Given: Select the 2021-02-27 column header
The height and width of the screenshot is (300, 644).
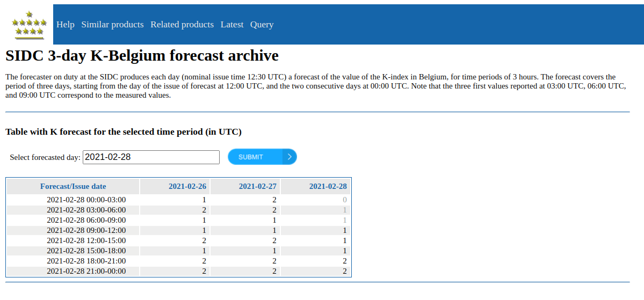Looking at the screenshot, I should point(257,186).
